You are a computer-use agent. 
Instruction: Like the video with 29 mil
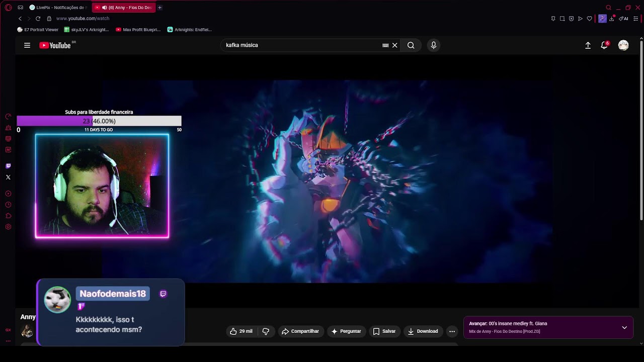coord(241,331)
